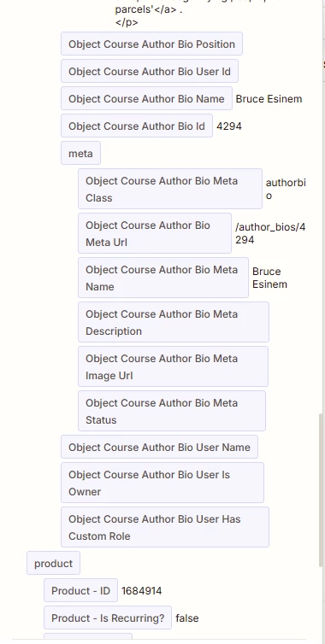The width and height of the screenshot is (325, 644).
Task: Click the vertical scrollbar thumb
Action: coord(321,491)
